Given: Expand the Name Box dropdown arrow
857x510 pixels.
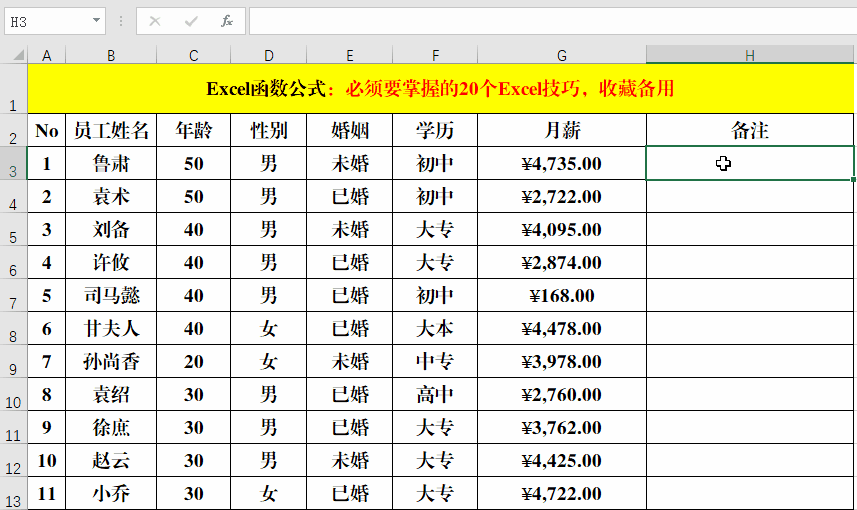Looking at the screenshot, I should click(x=96, y=21).
